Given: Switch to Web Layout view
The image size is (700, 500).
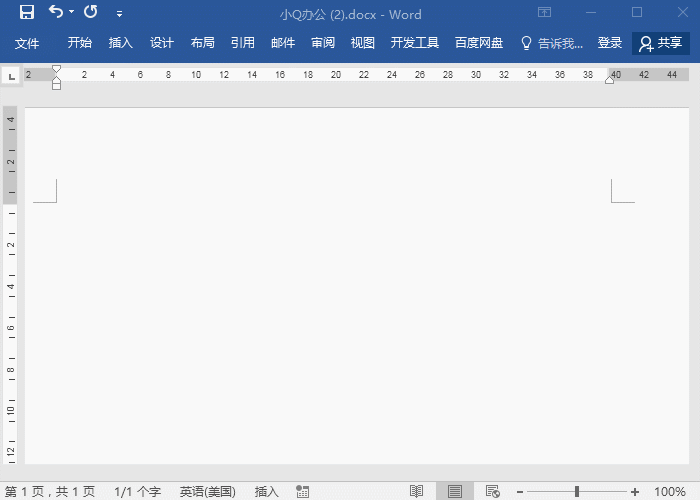Looking at the screenshot, I should (492, 491).
